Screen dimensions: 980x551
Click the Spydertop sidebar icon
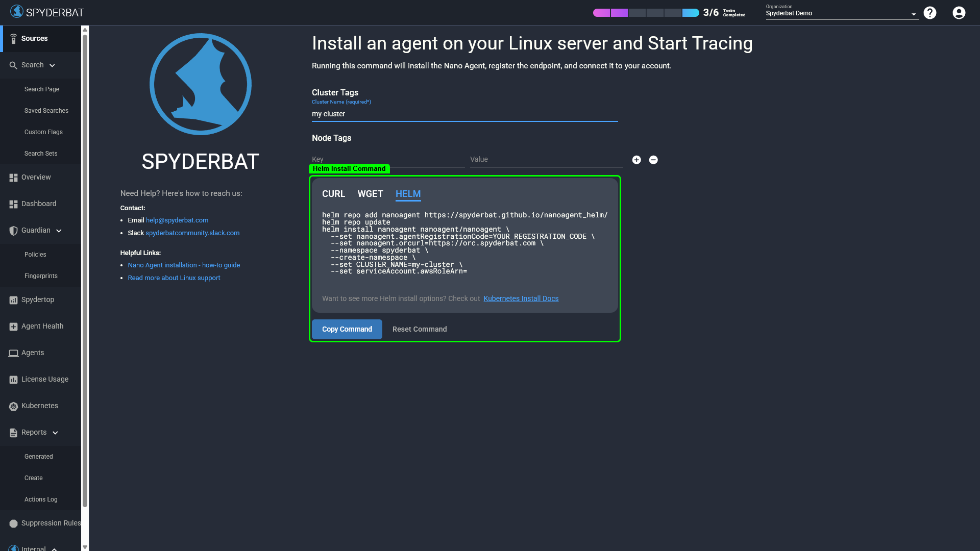(13, 300)
